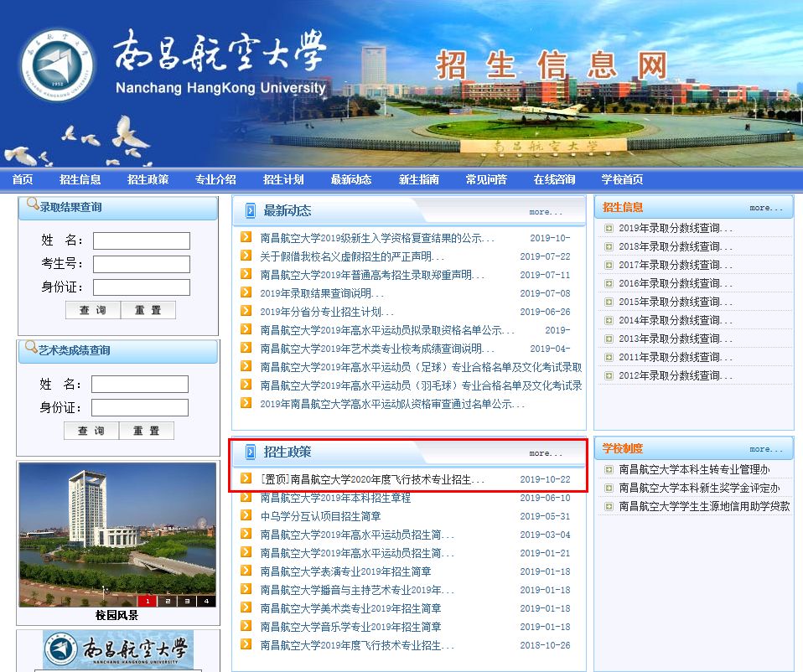Click orange arrow bullet beside 南昌航空大学音乐学专业2019年招生简章
The height and width of the screenshot is (672, 803).
tap(246, 626)
